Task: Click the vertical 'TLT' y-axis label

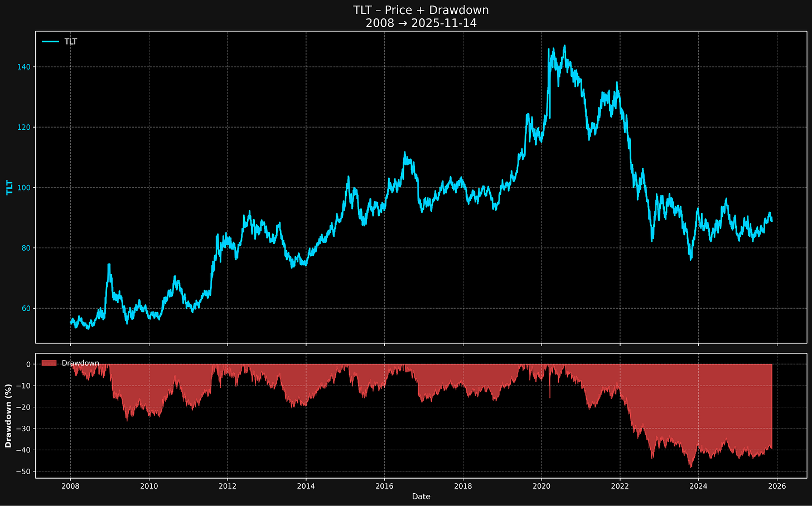Action: click(9, 187)
